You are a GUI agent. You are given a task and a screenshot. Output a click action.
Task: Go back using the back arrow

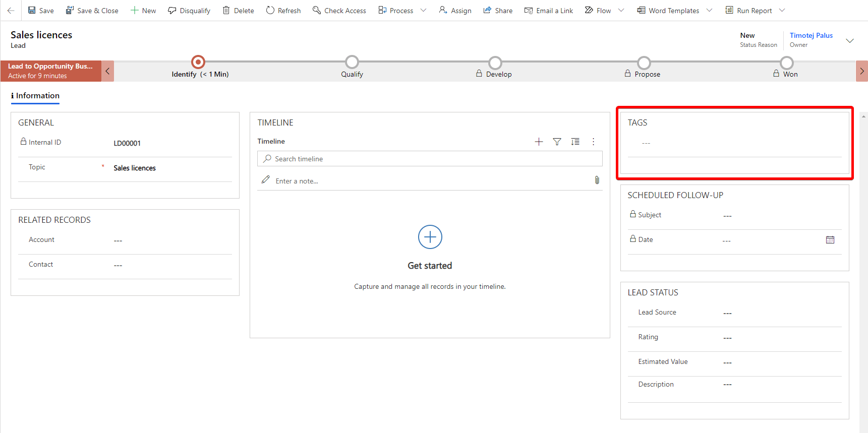[x=11, y=10]
